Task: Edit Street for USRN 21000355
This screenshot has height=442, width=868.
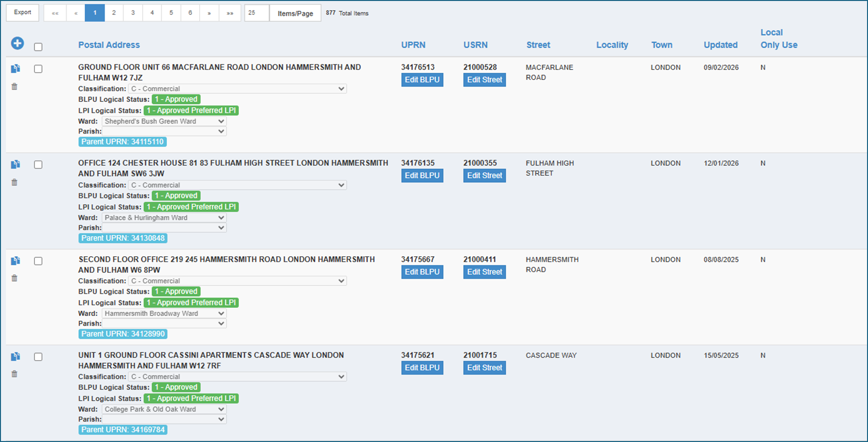Action: pyautogui.click(x=485, y=176)
